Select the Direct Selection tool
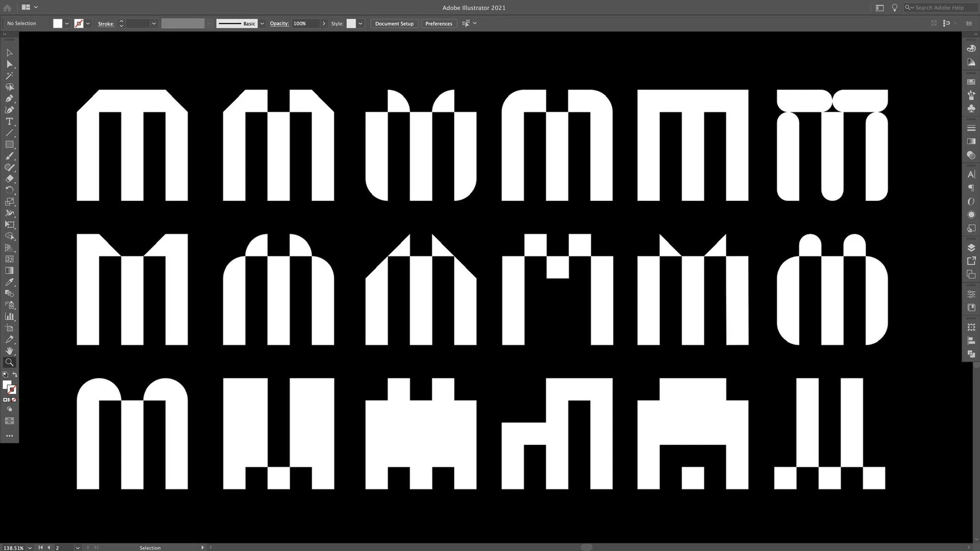This screenshot has width=980, height=551. (9, 64)
